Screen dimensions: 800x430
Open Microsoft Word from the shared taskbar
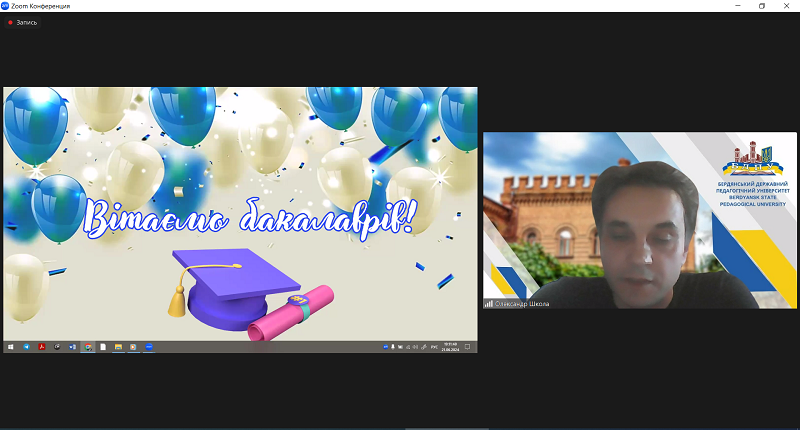[x=72, y=347]
